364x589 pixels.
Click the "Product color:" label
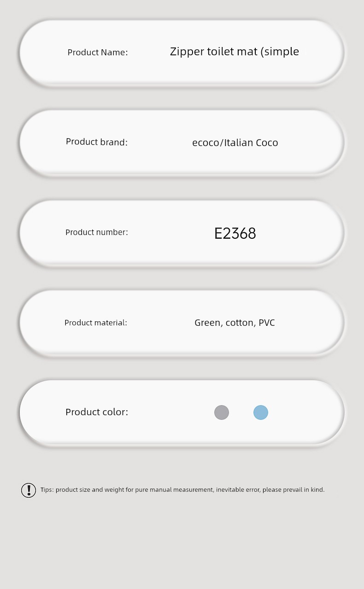(x=97, y=412)
